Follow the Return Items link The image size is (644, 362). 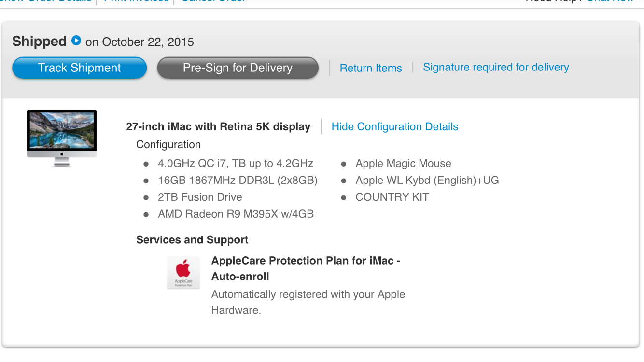coord(371,68)
